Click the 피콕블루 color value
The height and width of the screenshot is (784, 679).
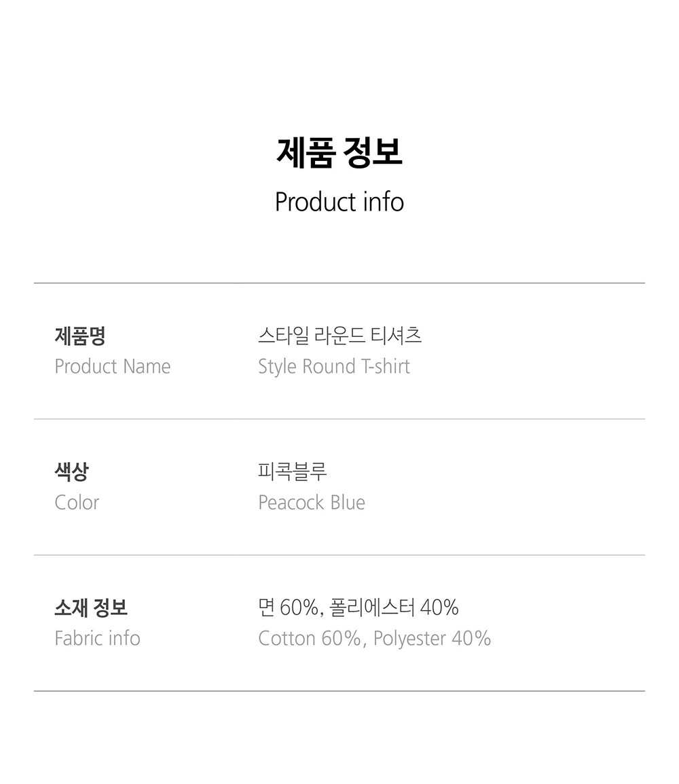pos(293,471)
